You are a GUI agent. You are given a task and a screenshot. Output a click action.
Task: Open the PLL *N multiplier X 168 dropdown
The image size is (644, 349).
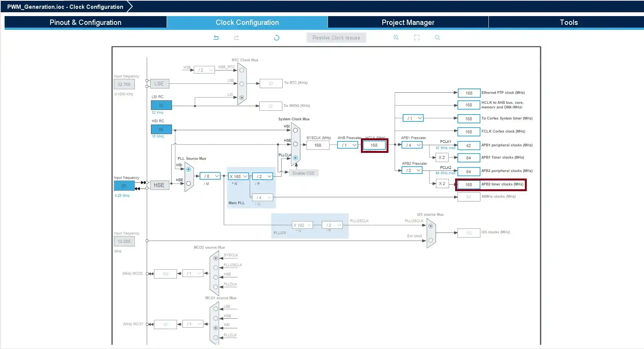click(238, 177)
